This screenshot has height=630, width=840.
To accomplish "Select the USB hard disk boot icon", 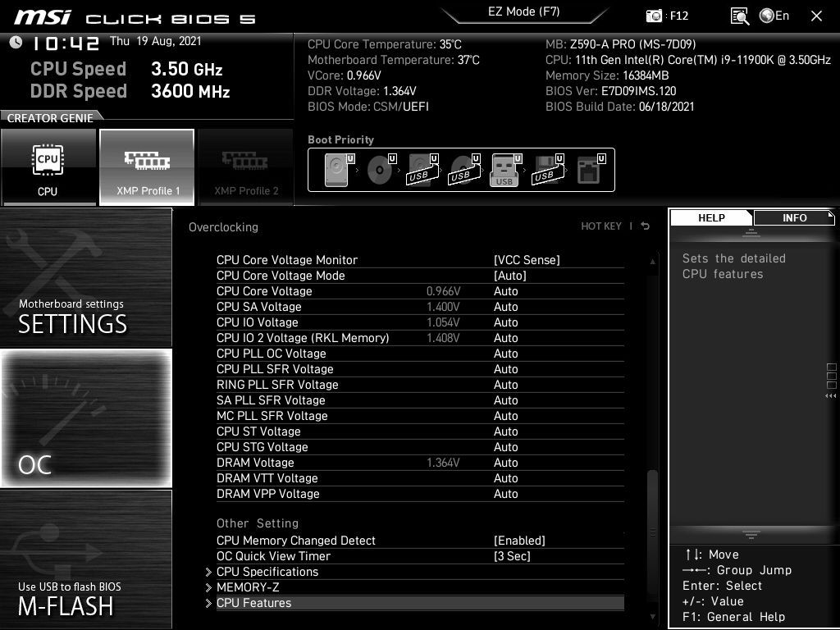I will [x=423, y=170].
